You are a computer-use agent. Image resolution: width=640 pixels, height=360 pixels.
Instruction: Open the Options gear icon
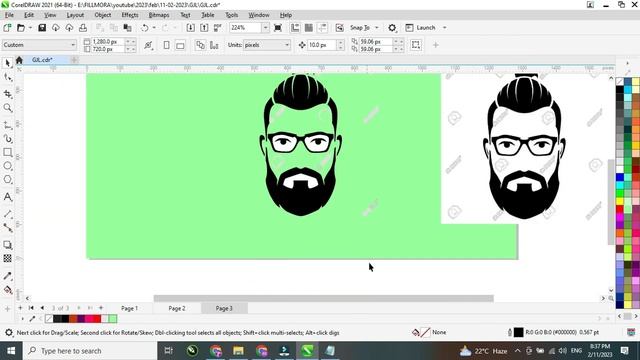click(x=392, y=28)
